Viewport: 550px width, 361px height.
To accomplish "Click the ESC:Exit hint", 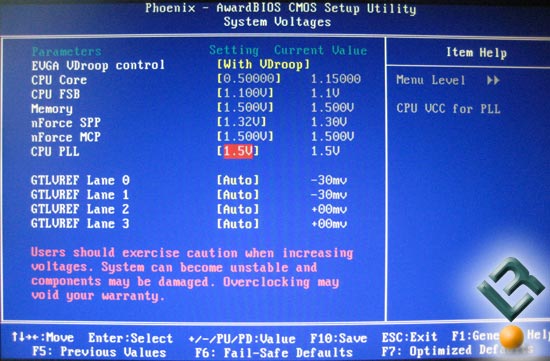I will point(410,337).
